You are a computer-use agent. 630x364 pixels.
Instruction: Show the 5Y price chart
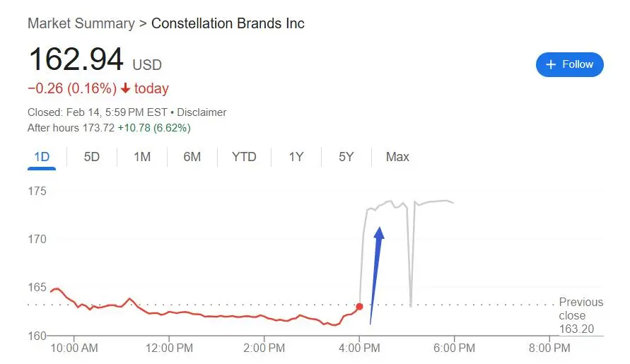[x=346, y=157]
